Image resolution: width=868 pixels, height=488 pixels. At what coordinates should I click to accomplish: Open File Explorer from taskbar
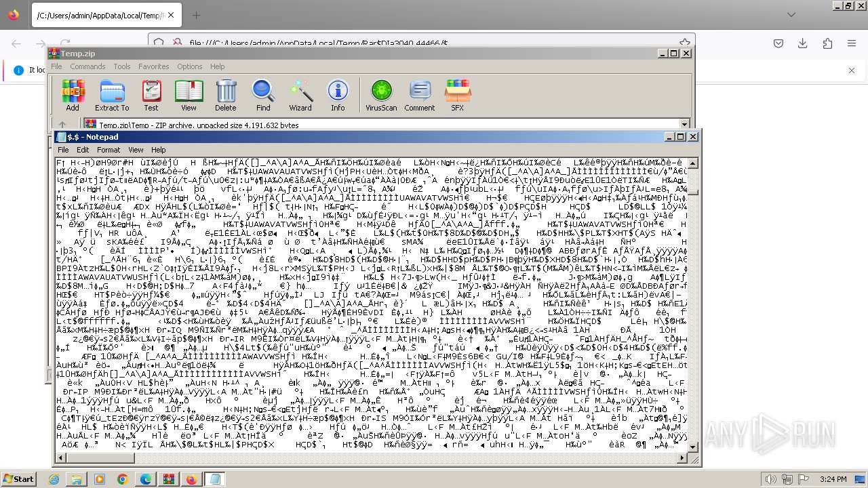(x=77, y=479)
